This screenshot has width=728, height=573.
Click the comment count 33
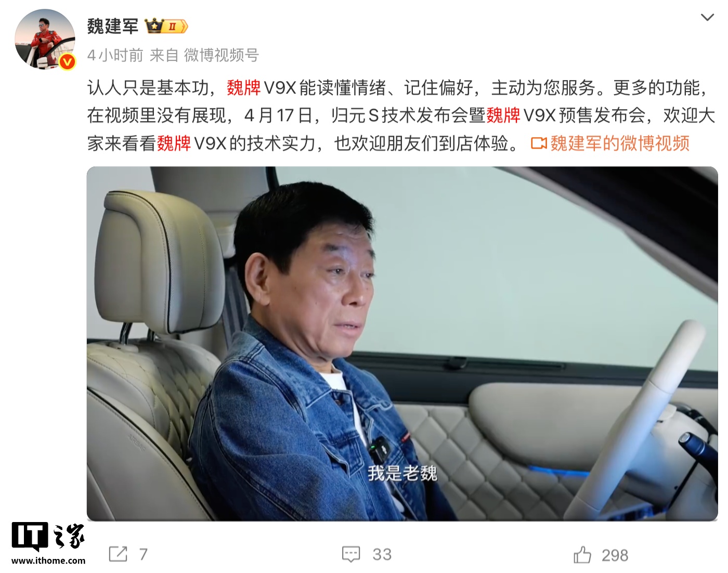[x=382, y=554]
